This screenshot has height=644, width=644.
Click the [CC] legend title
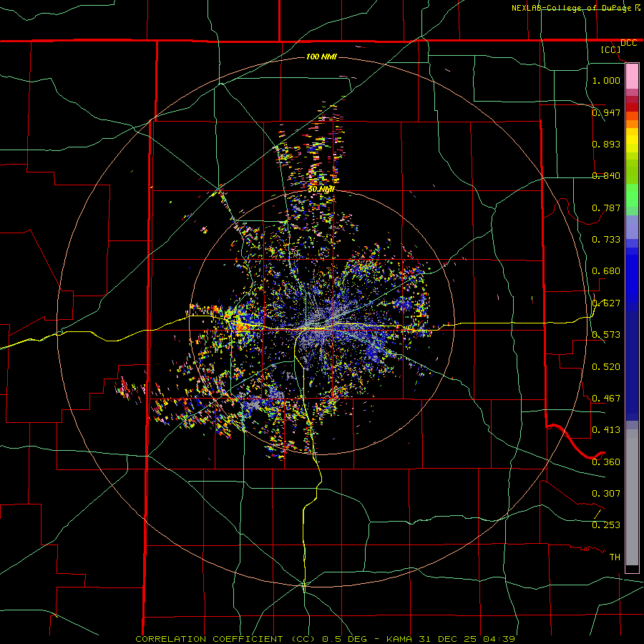611,49
